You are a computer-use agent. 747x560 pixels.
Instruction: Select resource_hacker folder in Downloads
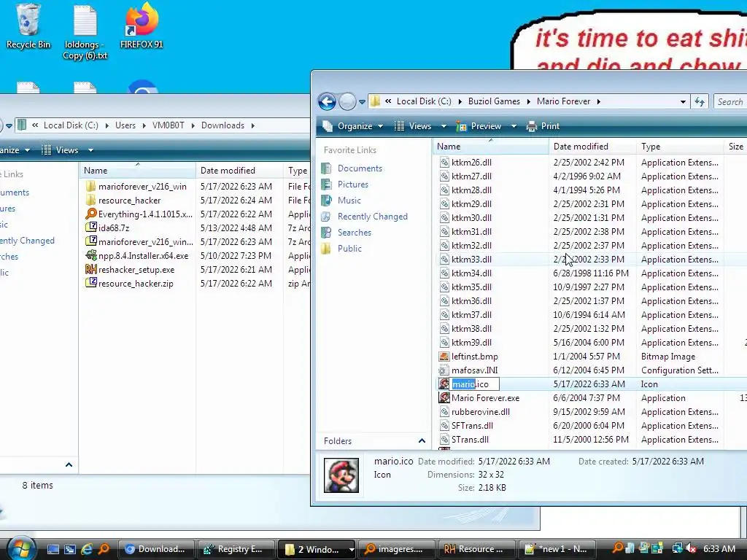129,201
